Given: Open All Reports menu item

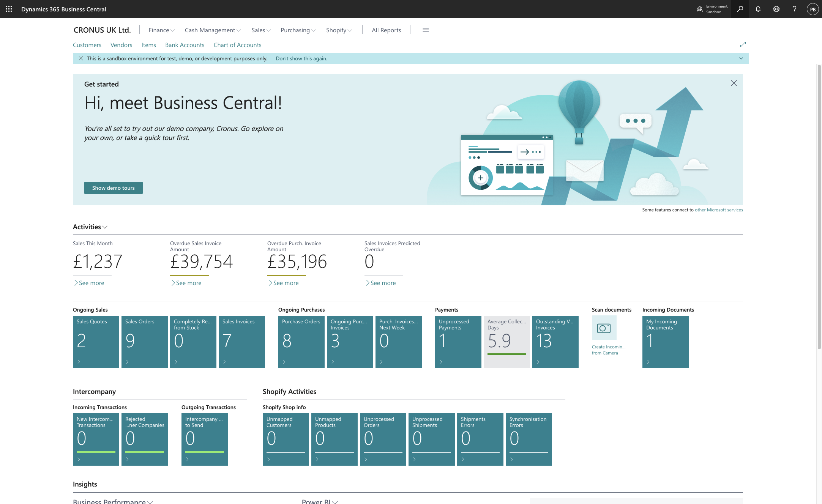Looking at the screenshot, I should coord(386,30).
